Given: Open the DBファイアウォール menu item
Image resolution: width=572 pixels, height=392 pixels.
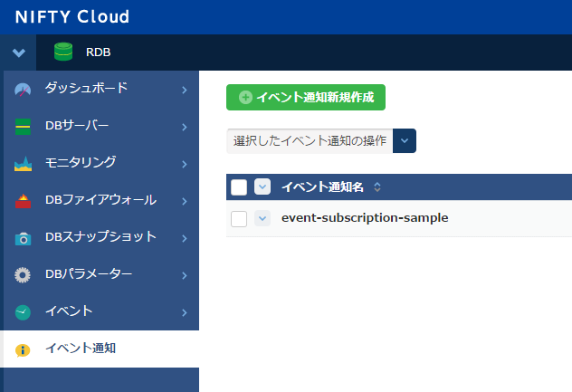Looking at the screenshot, I should click(101, 201).
